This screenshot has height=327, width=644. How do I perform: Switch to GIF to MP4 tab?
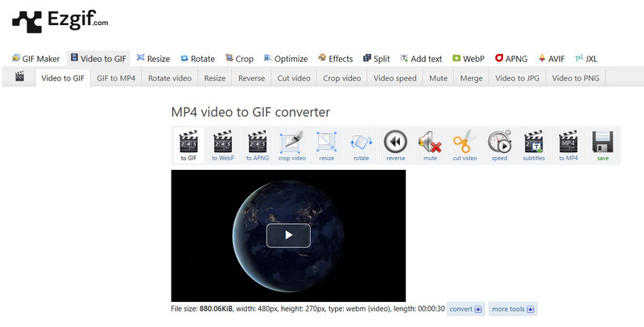[x=116, y=78]
